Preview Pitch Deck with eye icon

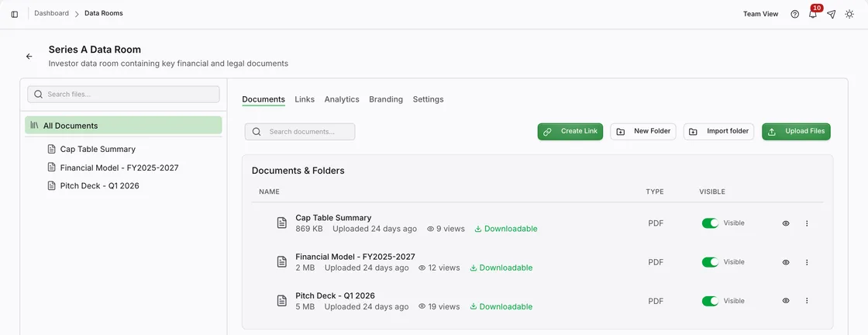click(786, 301)
